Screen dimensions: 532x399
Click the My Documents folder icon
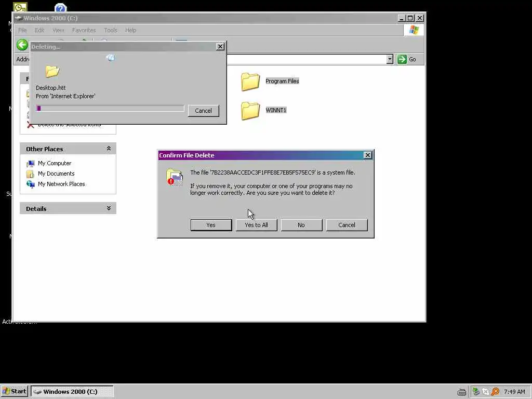point(31,174)
